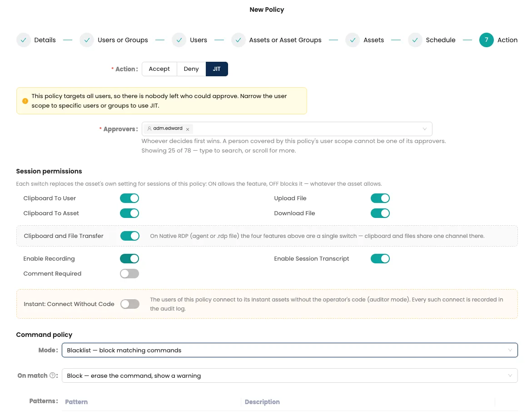Click the Action step label

(507, 40)
